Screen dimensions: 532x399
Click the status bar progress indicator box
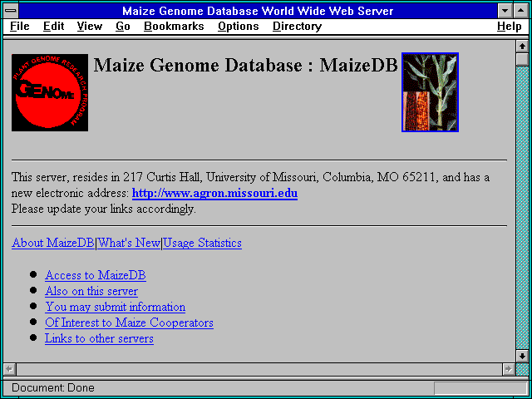pyautogui.click(x=480, y=388)
